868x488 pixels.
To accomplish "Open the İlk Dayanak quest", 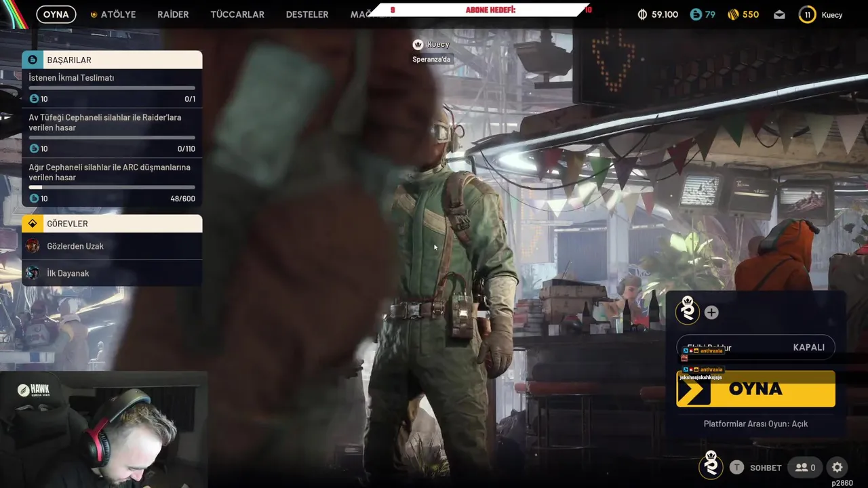I will click(112, 273).
